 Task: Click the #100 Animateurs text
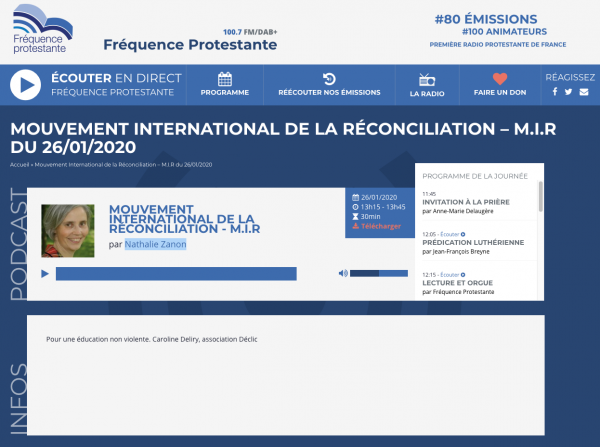pos(504,32)
